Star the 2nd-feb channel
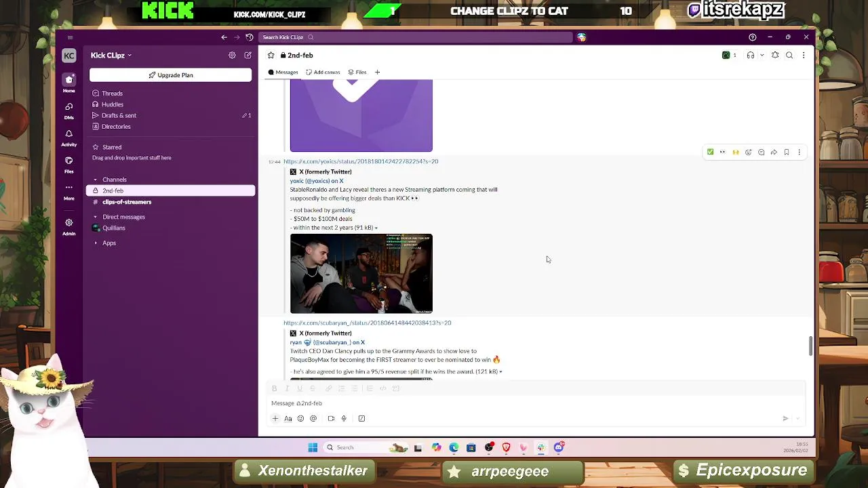868x488 pixels. [271, 56]
